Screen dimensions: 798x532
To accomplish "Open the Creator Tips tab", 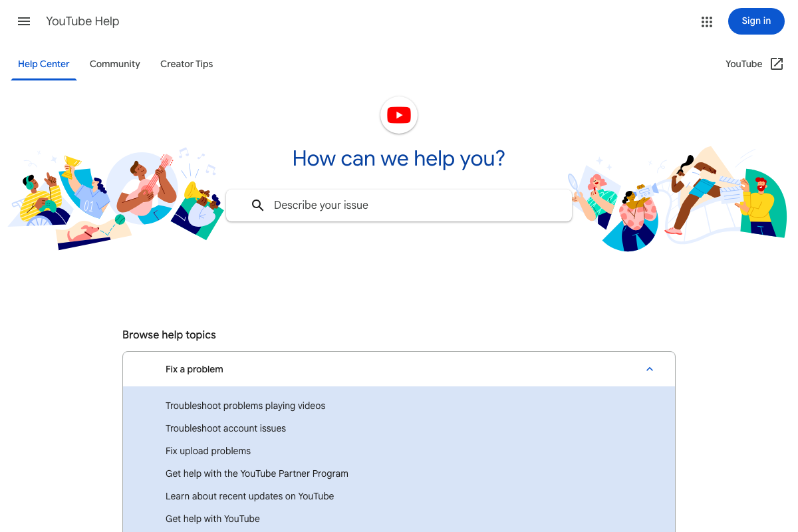I will click(187, 64).
